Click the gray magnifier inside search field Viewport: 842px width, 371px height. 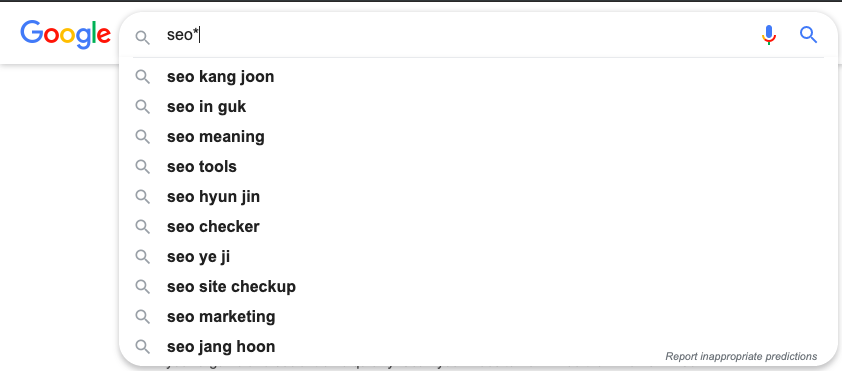[x=142, y=37]
